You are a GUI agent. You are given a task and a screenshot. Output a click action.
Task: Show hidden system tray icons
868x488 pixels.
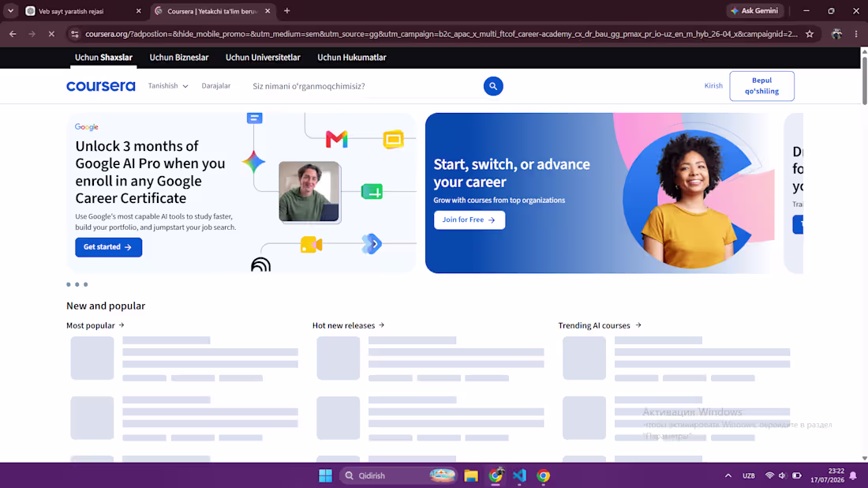point(728,475)
